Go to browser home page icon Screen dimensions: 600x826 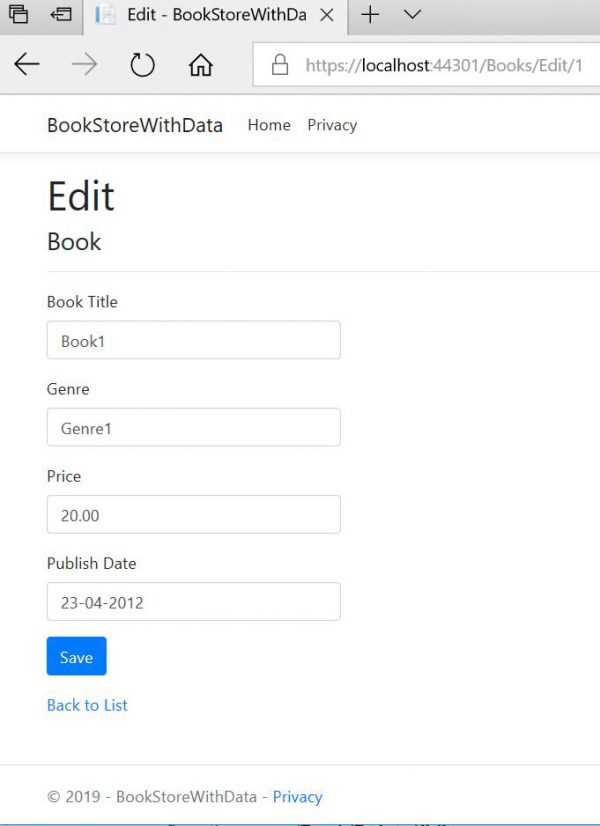click(x=201, y=65)
